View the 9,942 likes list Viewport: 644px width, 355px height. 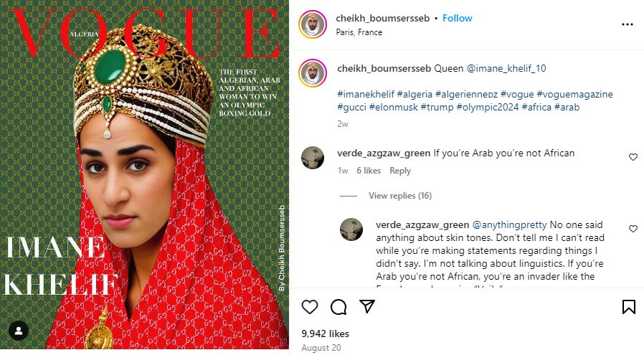point(325,333)
